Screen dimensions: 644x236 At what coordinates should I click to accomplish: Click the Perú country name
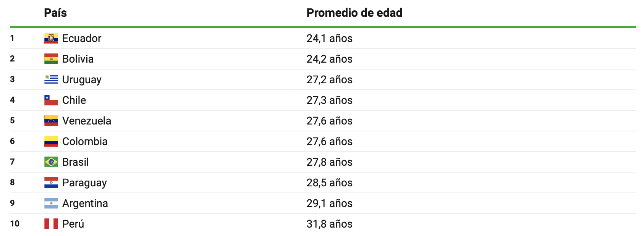[x=73, y=224]
